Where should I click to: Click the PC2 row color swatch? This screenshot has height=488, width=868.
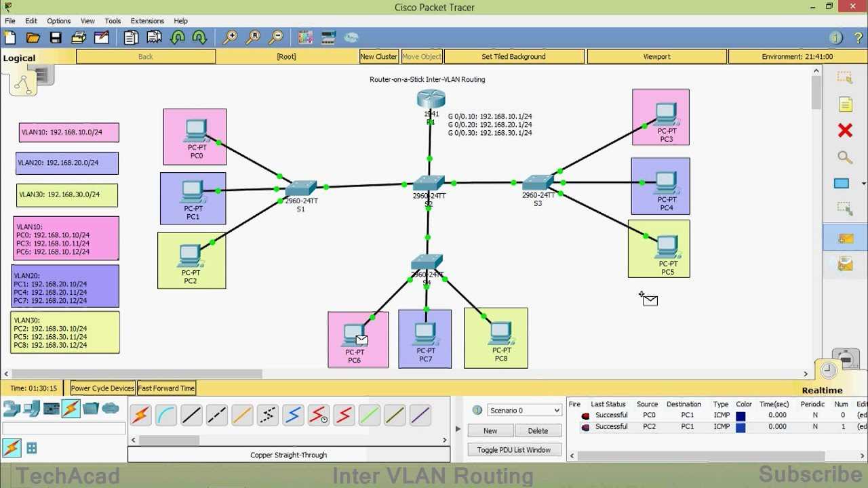point(741,427)
